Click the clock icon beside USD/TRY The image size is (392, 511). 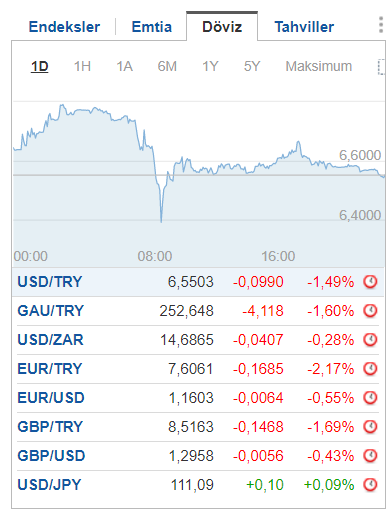(x=370, y=282)
